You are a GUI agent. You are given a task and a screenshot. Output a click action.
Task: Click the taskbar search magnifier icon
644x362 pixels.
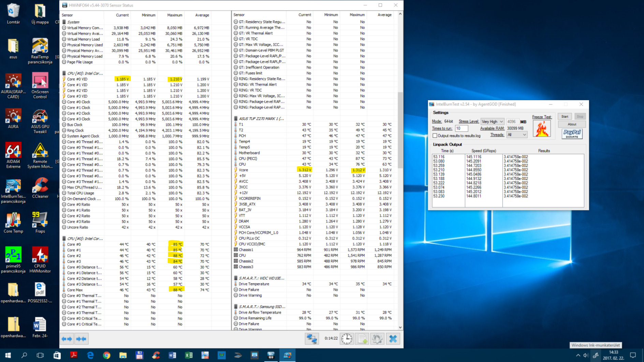point(24,355)
